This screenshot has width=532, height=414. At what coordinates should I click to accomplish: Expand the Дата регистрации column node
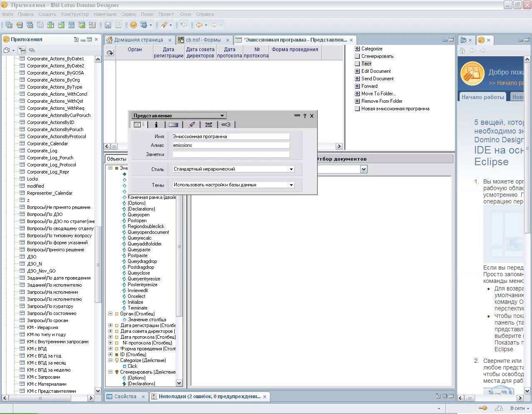(x=110, y=325)
